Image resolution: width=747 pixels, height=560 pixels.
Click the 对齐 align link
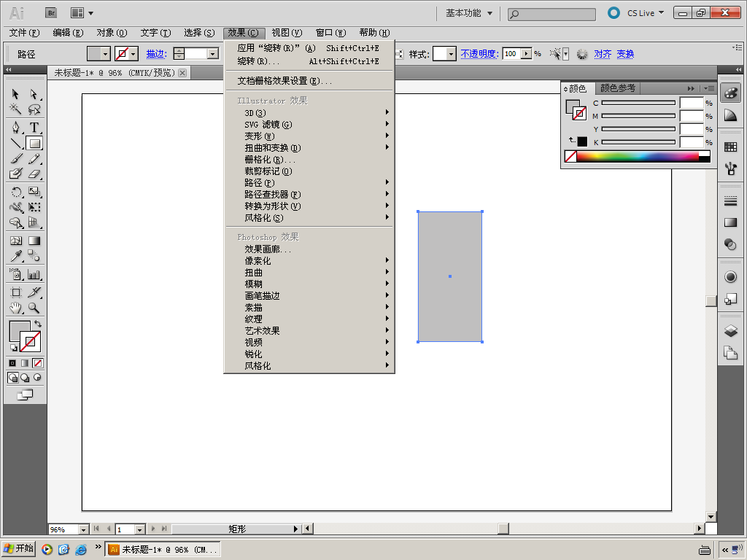(603, 54)
